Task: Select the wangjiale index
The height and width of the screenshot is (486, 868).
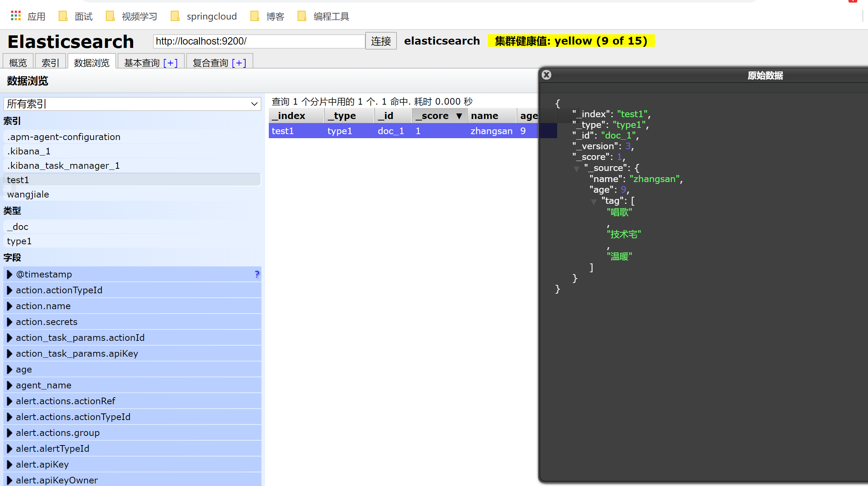Action: 132,194
